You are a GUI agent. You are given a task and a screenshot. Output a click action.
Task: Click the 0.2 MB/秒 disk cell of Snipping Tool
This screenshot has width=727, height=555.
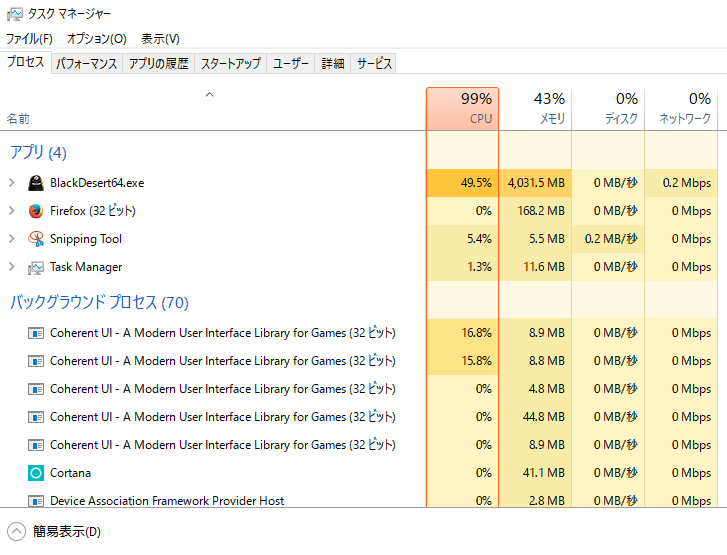click(x=608, y=239)
